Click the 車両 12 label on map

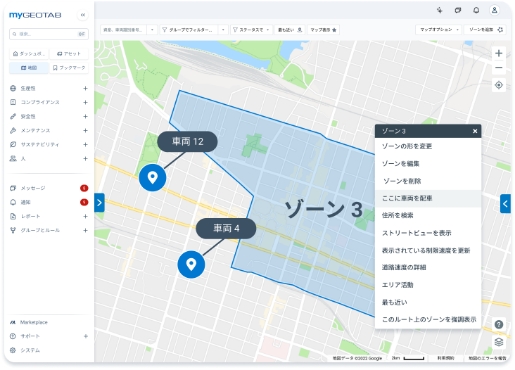[x=187, y=141]
